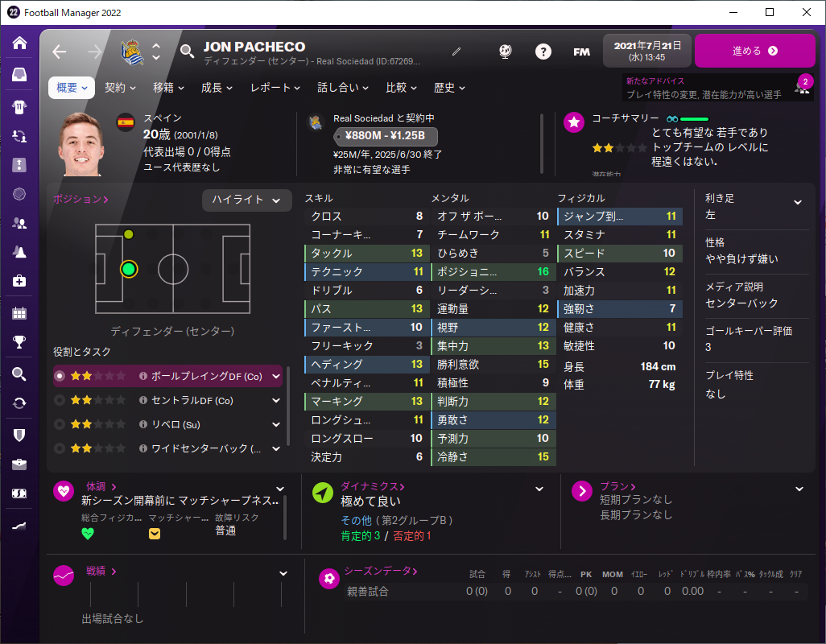Click the ポジショニング attribute value 16

543,272
